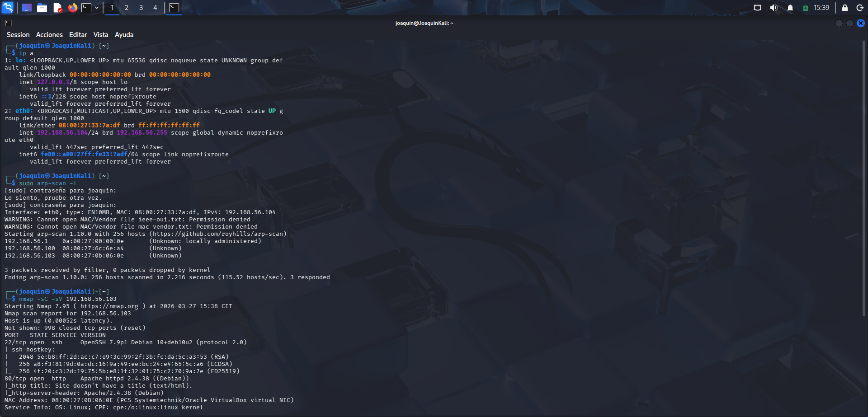Switch to workspace 3
The image size is (868, 417).
click(x=141, y=8)
